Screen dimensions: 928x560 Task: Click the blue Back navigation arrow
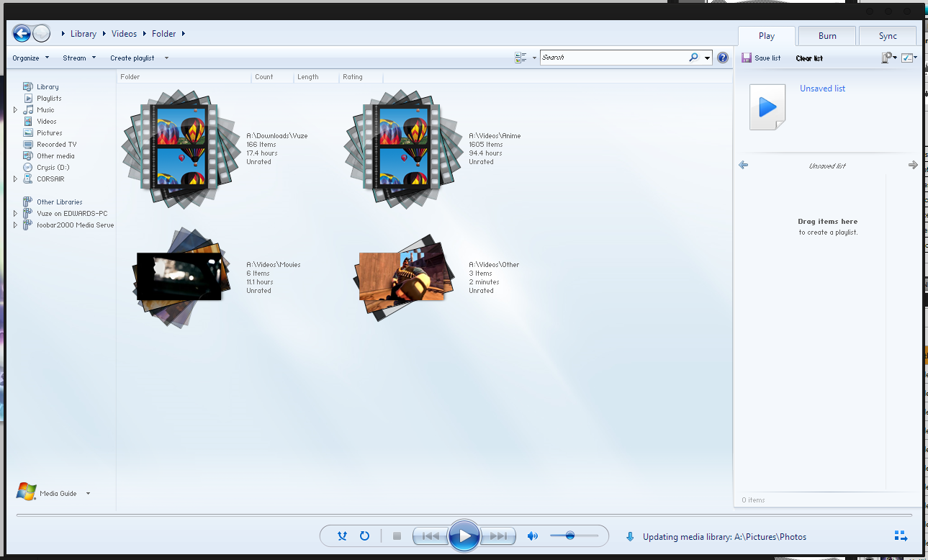pyautogui.click(x=22, y=33)
